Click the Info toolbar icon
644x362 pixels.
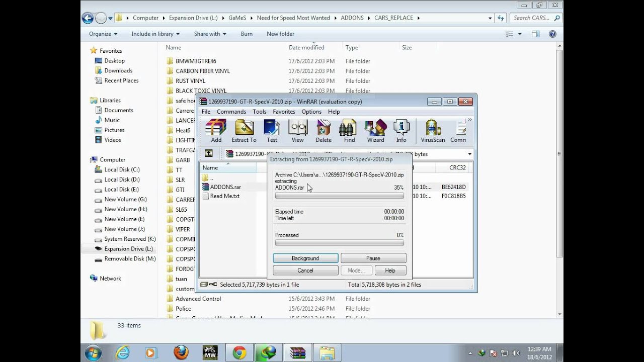pos(401,131)
